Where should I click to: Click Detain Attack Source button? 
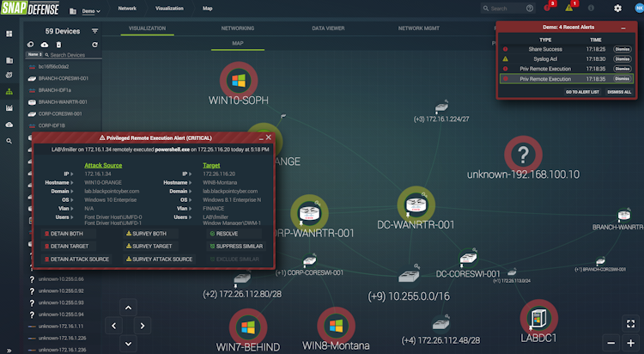(76, 259)
